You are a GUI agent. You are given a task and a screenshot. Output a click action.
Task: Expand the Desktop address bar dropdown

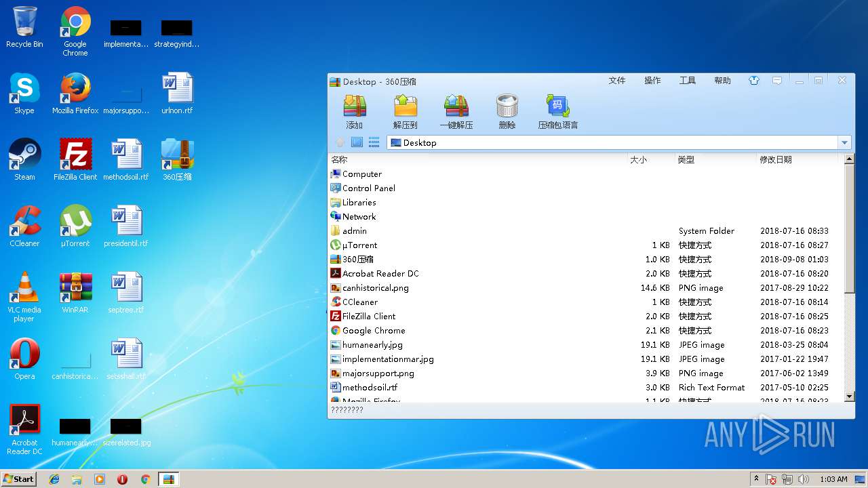[x=844, y=142]
